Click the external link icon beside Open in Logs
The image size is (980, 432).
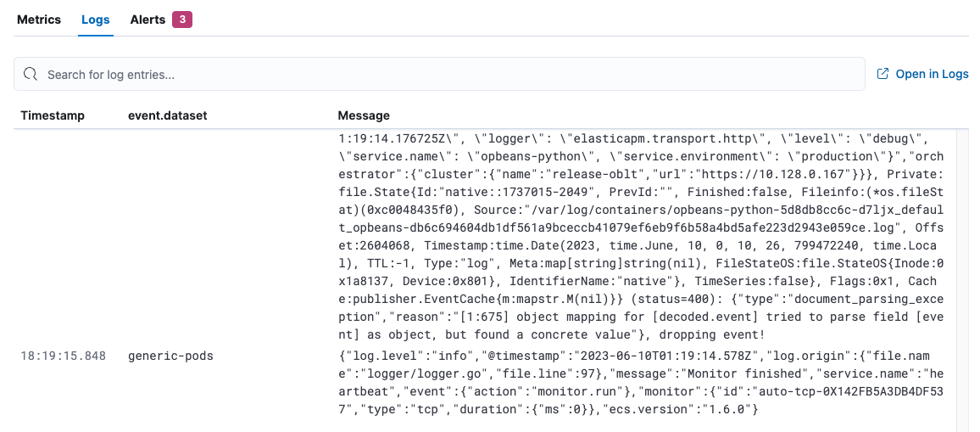pyautogui.click(x=883, y=74)
